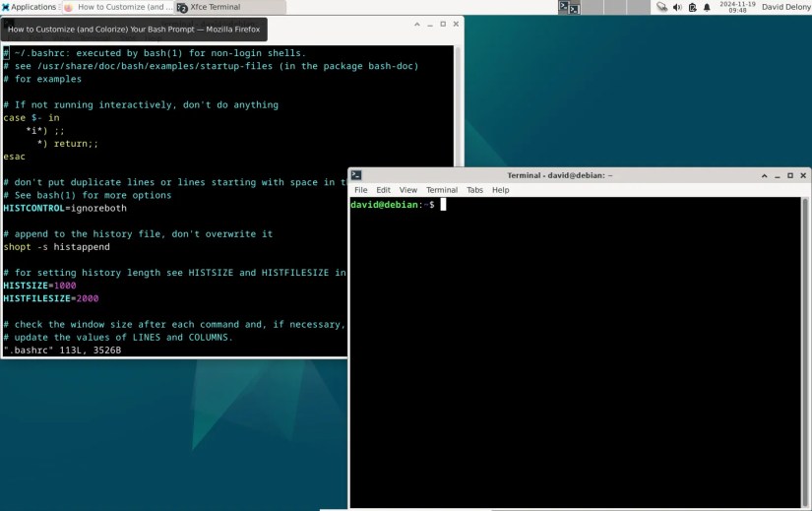
Task: Maximize the 'david@debian' terminal window
Action: pyautogui.click(x=790, y=175)
